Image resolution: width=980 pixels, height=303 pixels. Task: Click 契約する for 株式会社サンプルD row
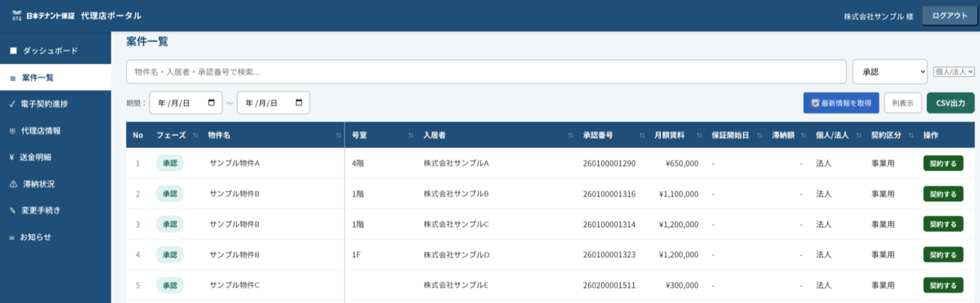(x=943, y=255)
